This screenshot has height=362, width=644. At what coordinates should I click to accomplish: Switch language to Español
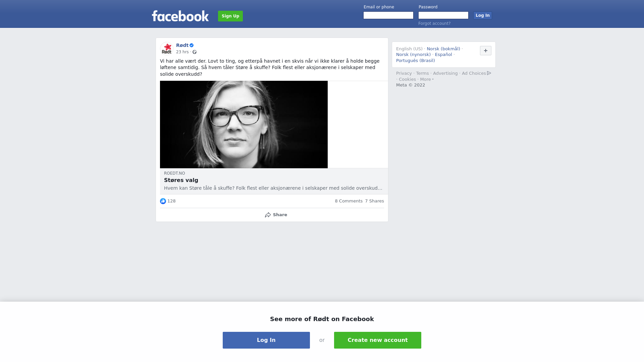click(x=443, y=55)
